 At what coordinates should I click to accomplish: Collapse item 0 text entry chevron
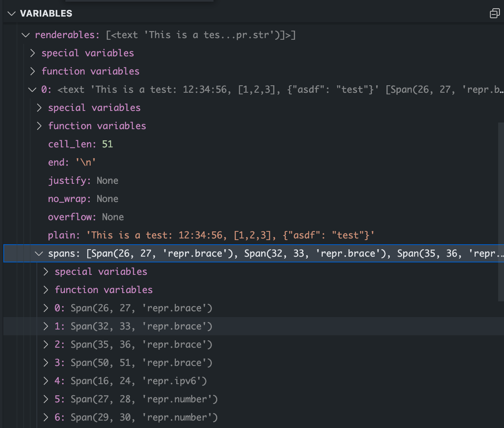click(32, 90)
